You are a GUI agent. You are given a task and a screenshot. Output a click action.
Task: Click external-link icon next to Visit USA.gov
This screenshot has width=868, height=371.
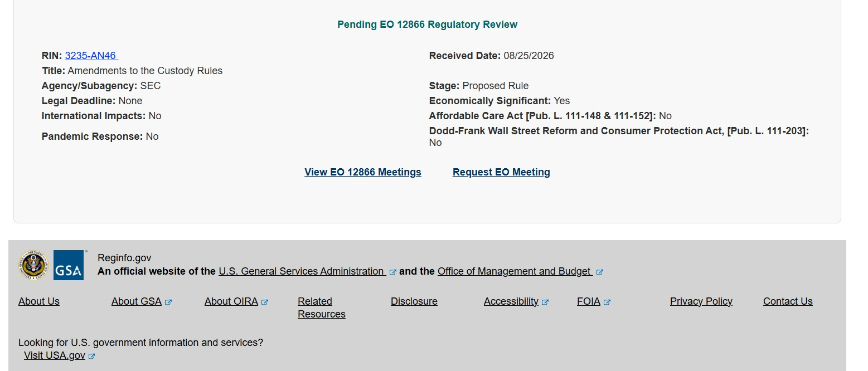[x=92, y=357]
